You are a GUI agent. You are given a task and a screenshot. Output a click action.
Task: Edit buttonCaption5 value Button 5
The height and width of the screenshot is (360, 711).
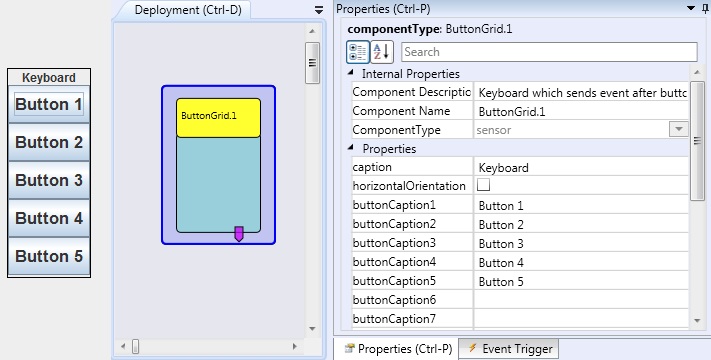click(x=581, y=282)
